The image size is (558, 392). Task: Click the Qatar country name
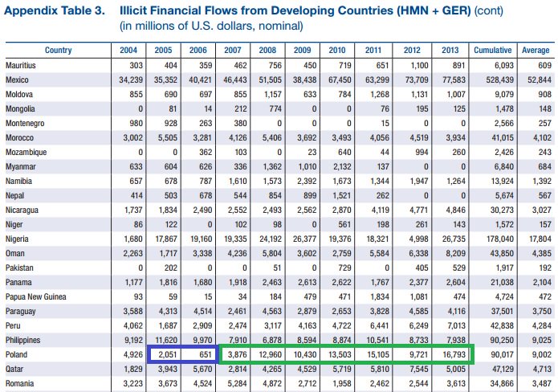pyautogui.click(x=14, y=370)
